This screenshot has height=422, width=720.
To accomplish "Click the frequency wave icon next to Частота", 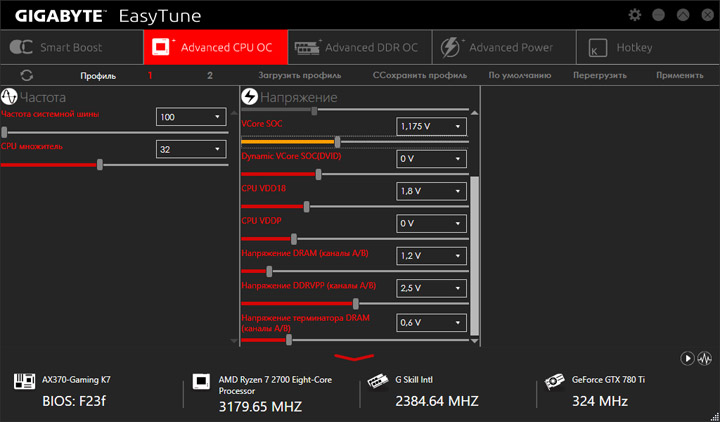I will (x=9, y=97).
